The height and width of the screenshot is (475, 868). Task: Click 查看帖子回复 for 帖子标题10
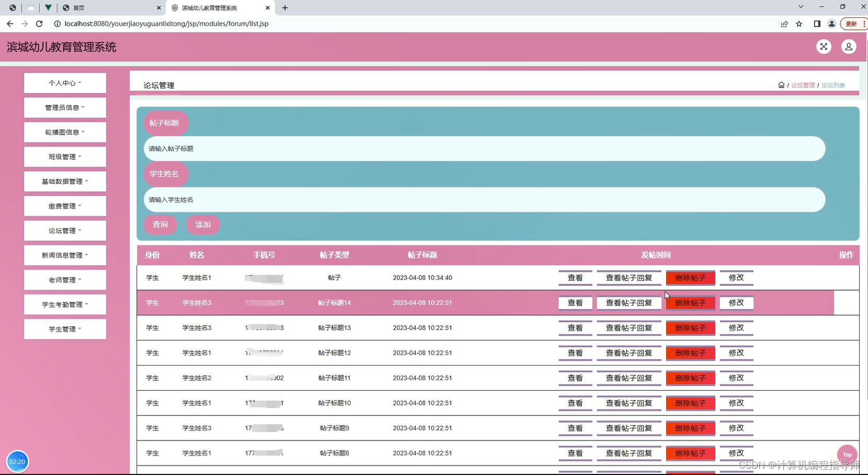[x=629, y=403]
